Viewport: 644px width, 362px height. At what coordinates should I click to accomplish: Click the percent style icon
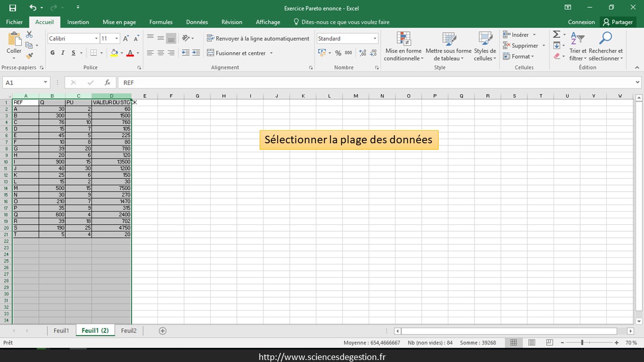point(338,53)
